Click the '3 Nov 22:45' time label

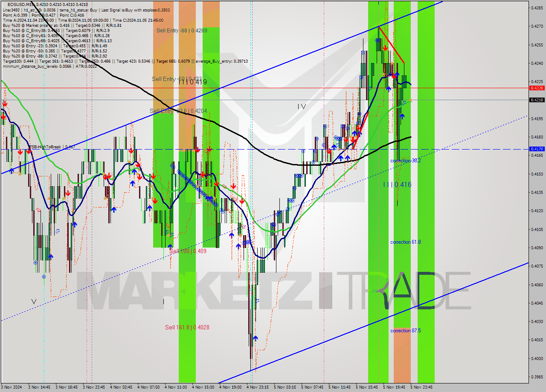pos(94,387)
